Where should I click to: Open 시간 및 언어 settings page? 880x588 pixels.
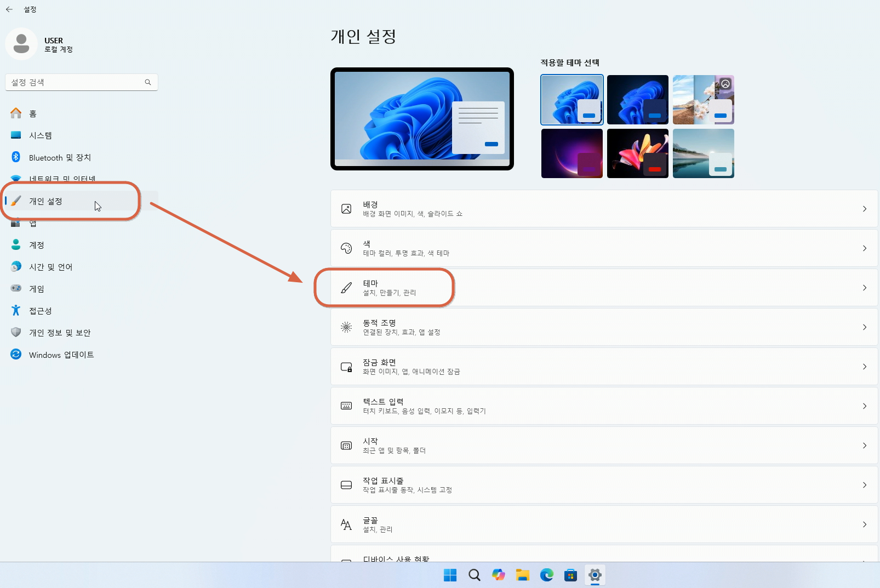click(x=49, y=266)
